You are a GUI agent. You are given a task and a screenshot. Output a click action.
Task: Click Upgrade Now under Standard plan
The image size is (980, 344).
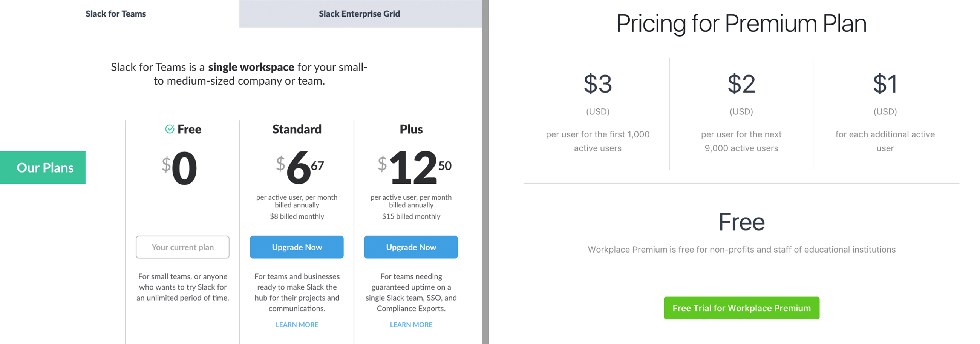[297, 247]
